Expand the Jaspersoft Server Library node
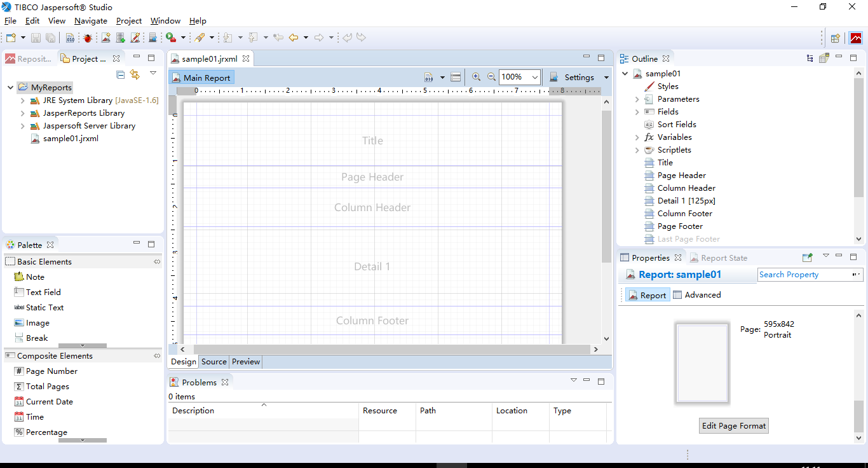 click(x=23, y=126)
